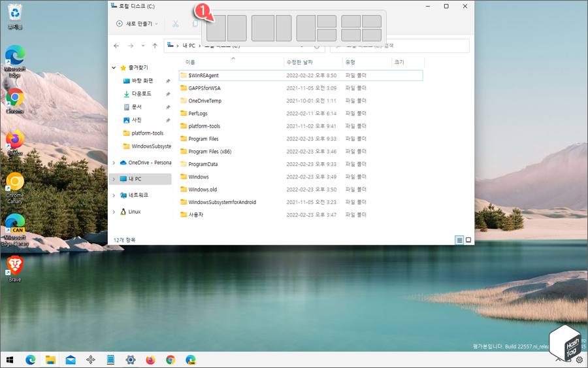Viewport: 588px width, 368px height.
Task: Go forward in File Explorer
Action: pyautogui.click(x=131, y=46)
